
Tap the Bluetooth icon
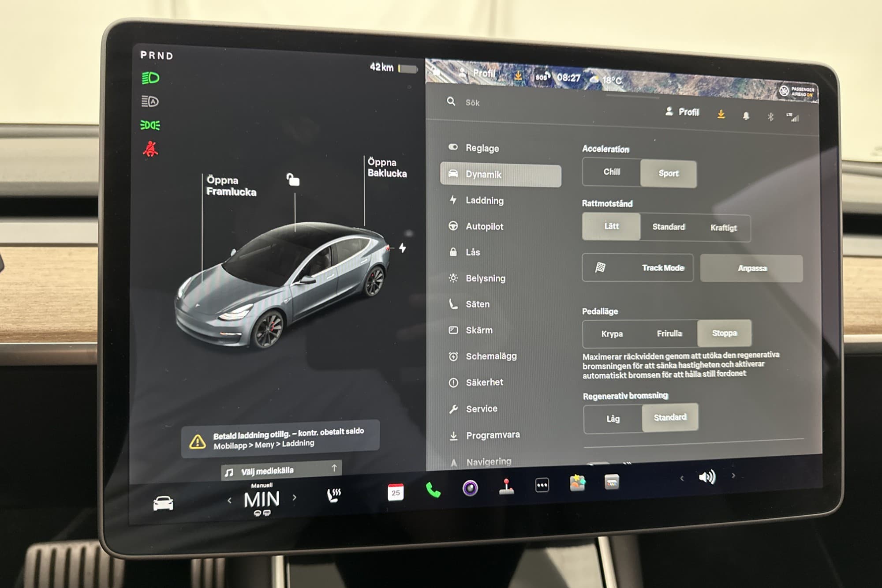[x=770, y=116]
